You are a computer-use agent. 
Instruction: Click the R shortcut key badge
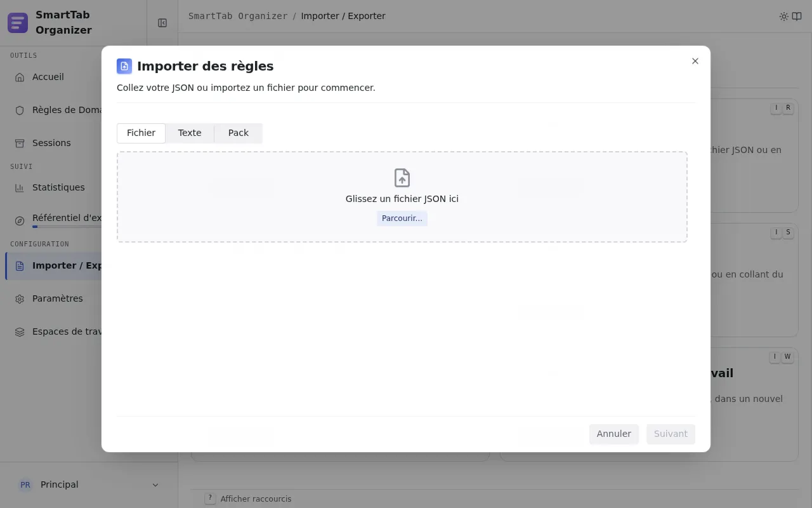tap(788, 108)
